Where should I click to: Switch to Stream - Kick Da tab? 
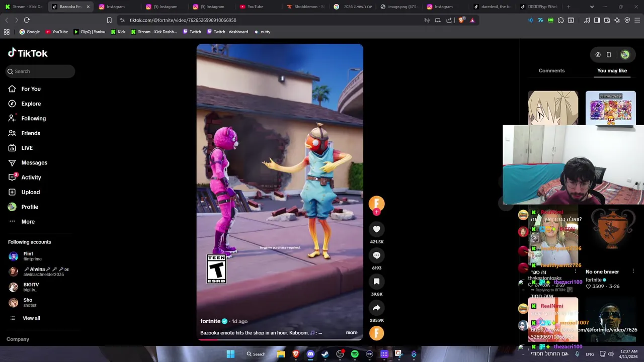pos(24,7)
